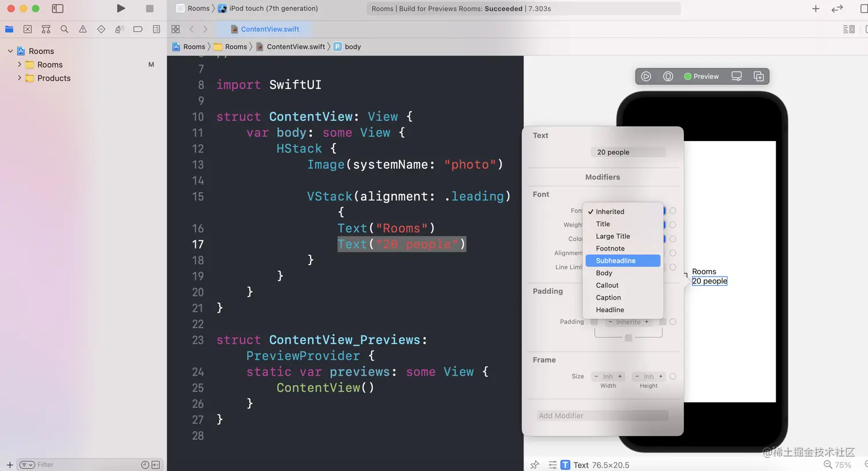This screenshot has width=868, height=471.
Task: Select Title font option
Action: pos(623,224)
